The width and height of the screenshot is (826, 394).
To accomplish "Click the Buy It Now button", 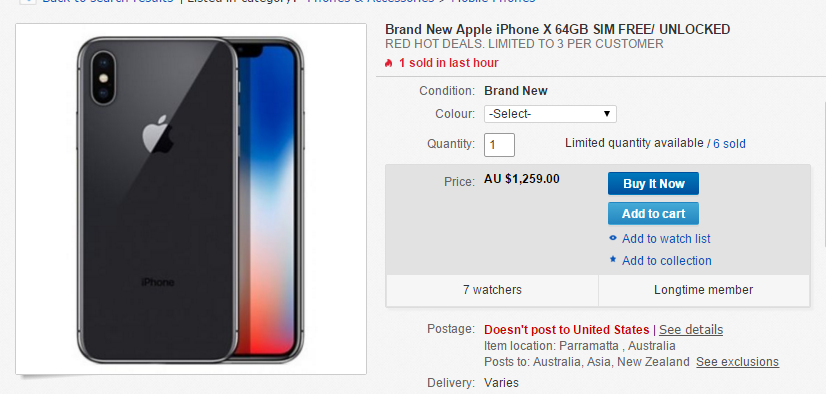I will click(x=653, y=183).
